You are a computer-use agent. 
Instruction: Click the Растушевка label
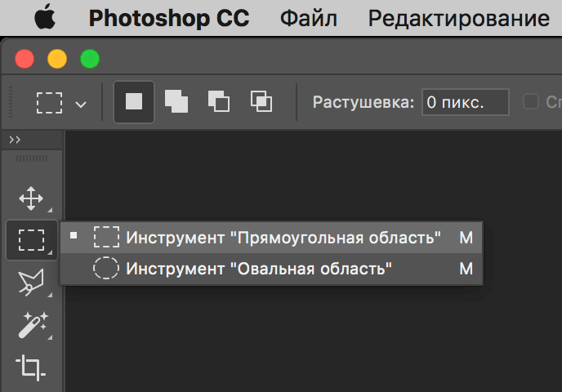(363, 102)
